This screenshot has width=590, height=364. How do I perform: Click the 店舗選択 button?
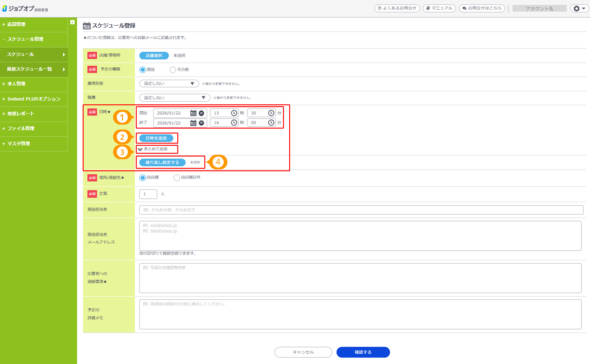pyautogui.click(x=154, y=56)
